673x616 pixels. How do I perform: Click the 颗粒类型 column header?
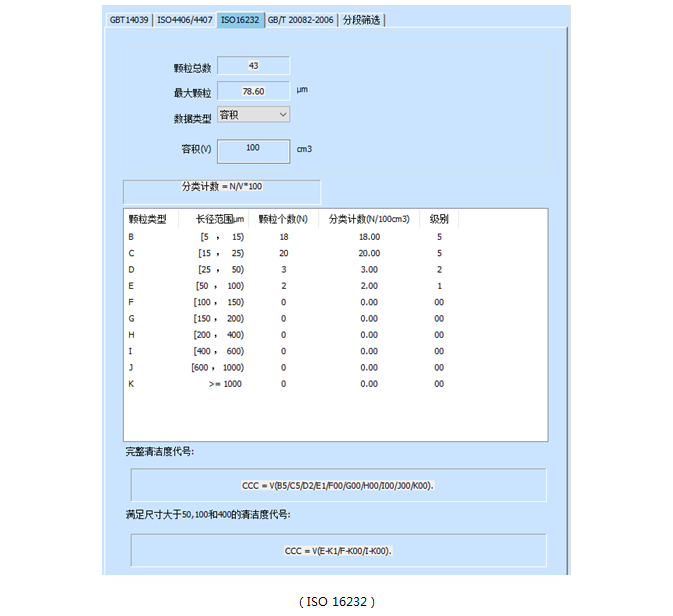[148, 219]
